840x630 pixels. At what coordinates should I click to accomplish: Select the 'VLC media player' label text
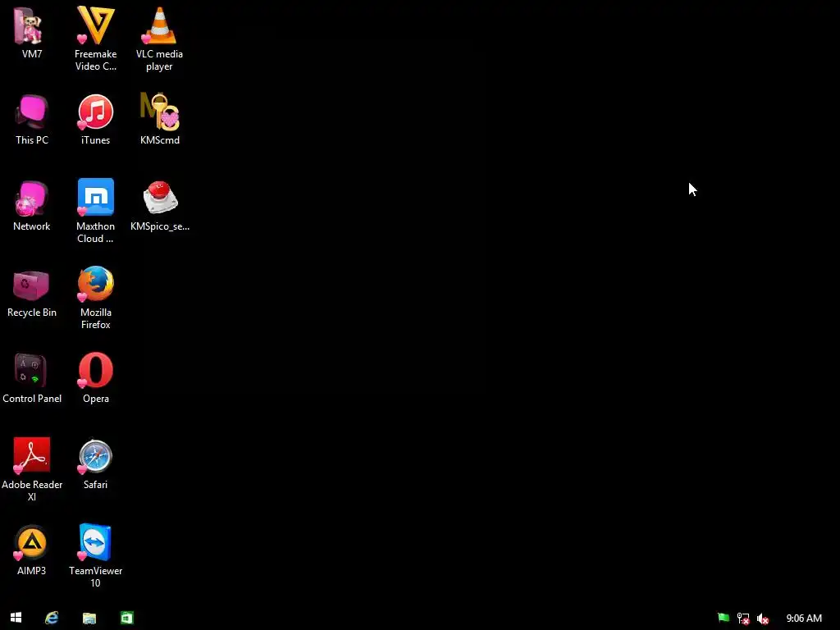click(x=159, y=60)
